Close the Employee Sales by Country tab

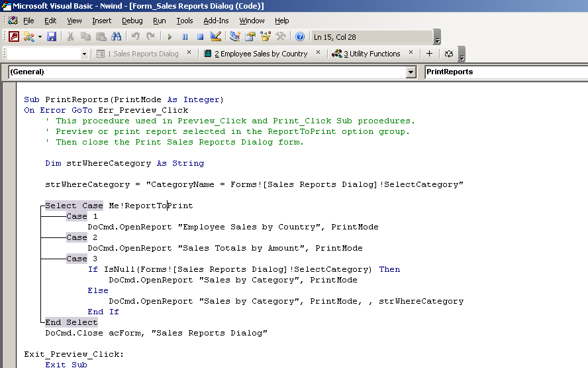click(x=318, y=52)
